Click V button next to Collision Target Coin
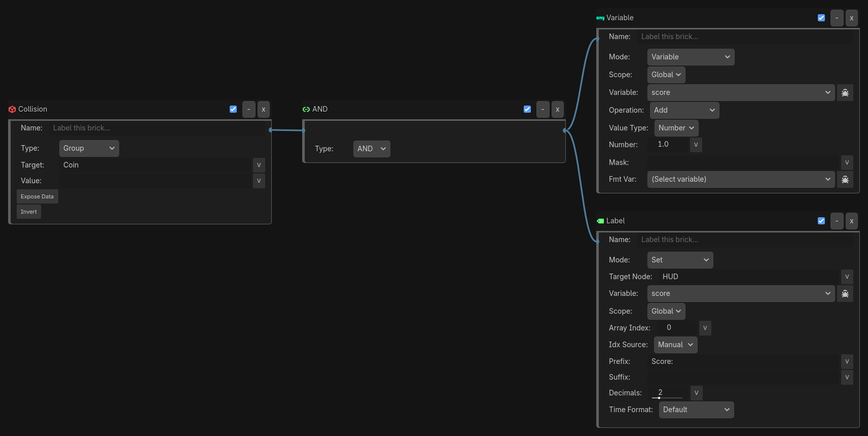 tap(259, 165)
